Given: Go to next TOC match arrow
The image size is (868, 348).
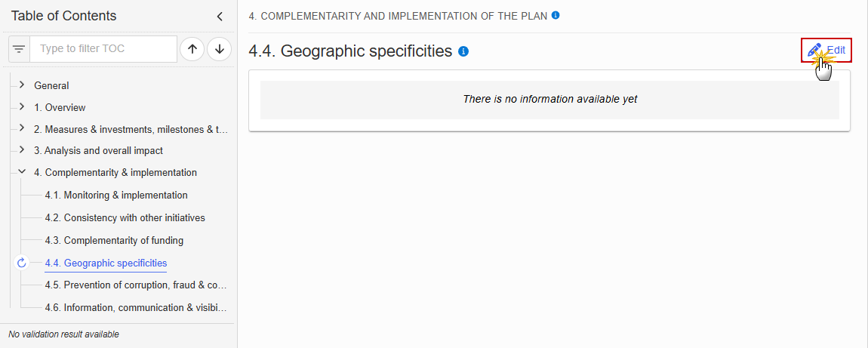Looking at the screenshot, I should click(219, 49).
